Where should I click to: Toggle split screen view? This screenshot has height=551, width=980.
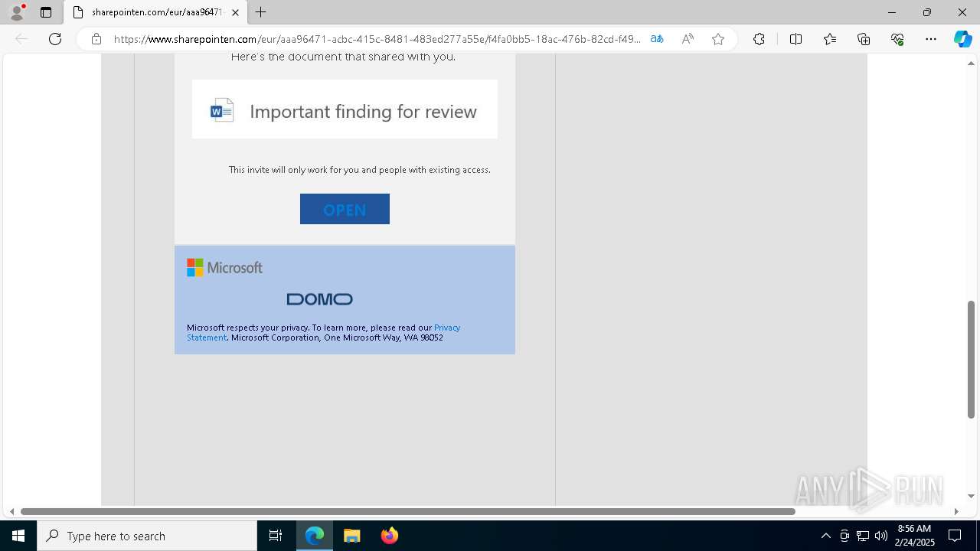(795, 39)
